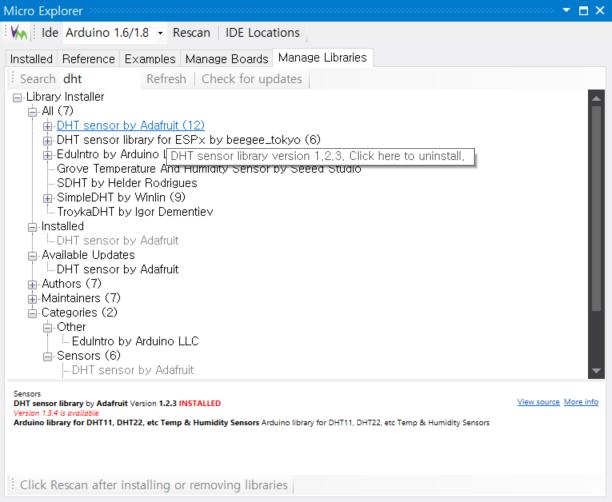Viewport: 612px width, 502px height.
Task: Collapse the Available Updates node
Action: click(33, 256)
